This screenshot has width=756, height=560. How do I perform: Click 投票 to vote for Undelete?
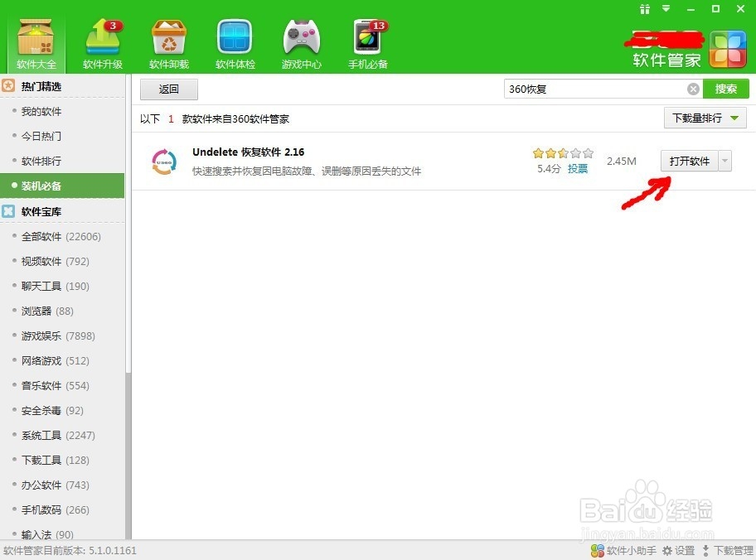point(578,168)
